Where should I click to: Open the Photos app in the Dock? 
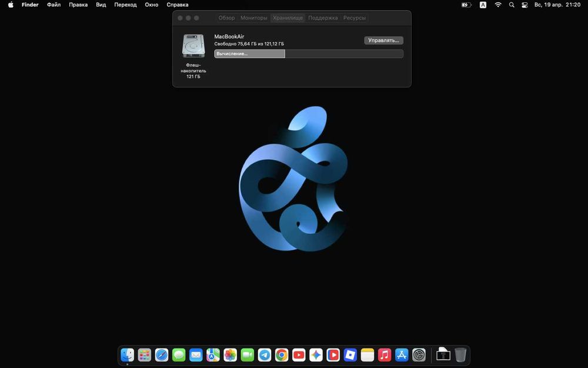point(230,354)
